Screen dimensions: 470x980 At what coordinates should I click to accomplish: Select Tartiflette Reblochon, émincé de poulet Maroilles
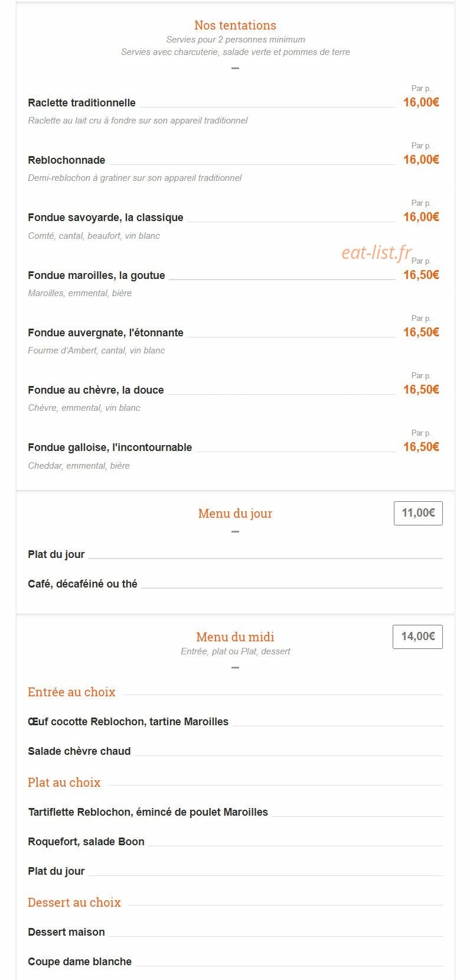148,812
